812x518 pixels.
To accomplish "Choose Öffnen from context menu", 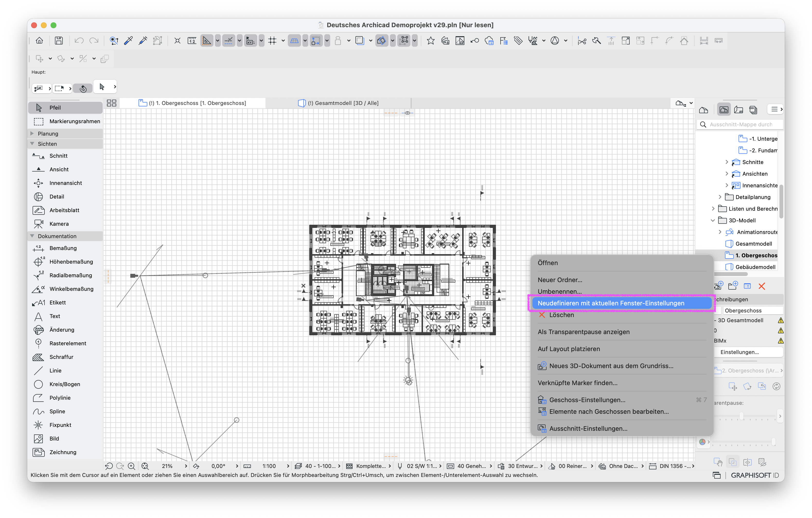I will (621, 263).
